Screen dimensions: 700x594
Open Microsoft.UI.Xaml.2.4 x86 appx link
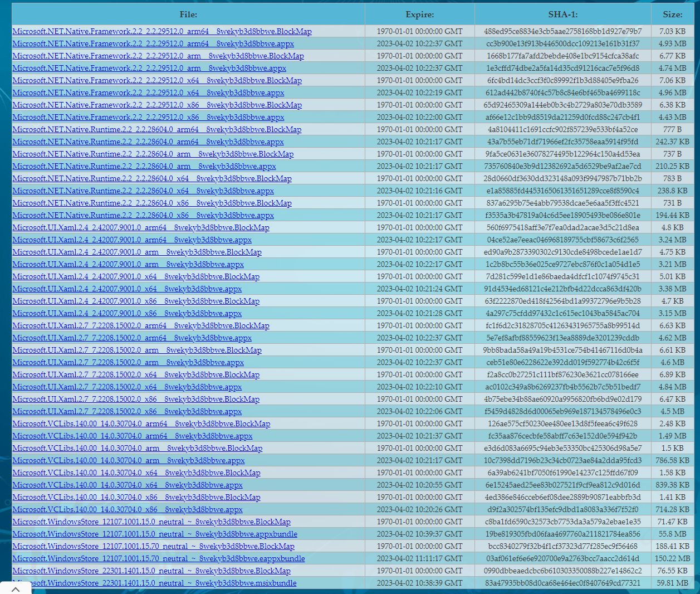[127, 313]
